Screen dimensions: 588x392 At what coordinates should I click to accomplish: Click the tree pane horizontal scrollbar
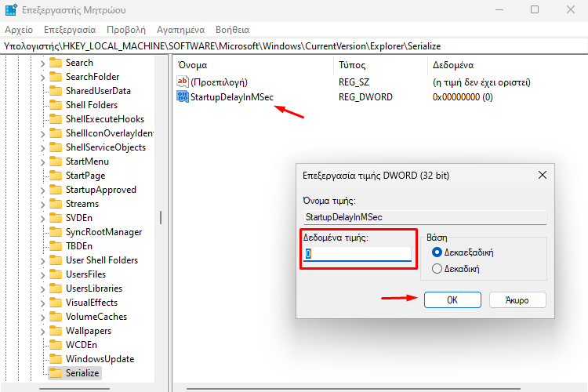pyautogui.click(x=74, y=389)
